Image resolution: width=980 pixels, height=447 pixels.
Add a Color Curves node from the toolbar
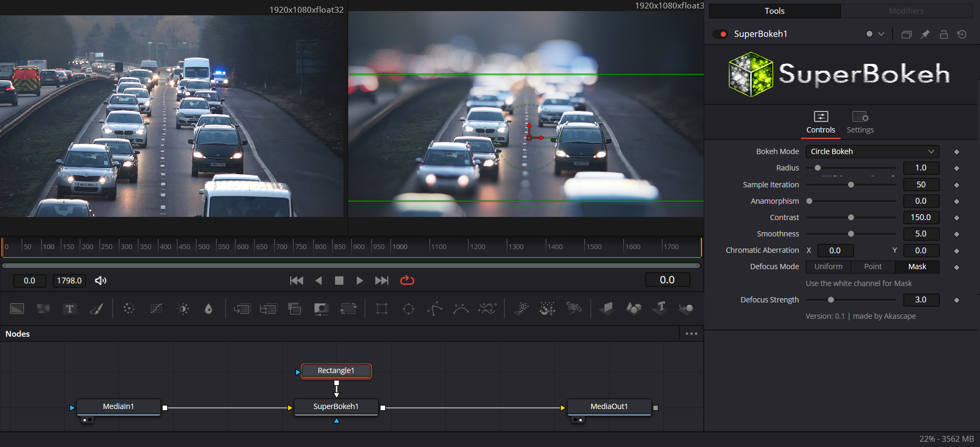click(156, 309)
